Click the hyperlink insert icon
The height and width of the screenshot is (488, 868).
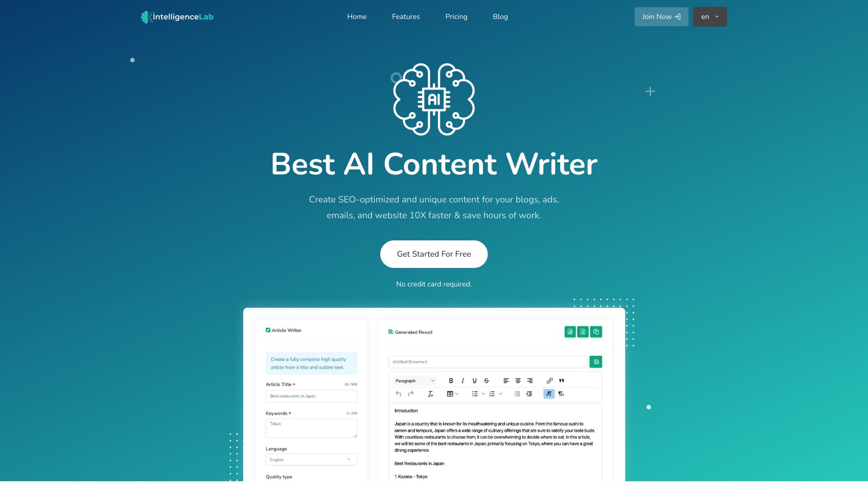click(x=549, y=380)
